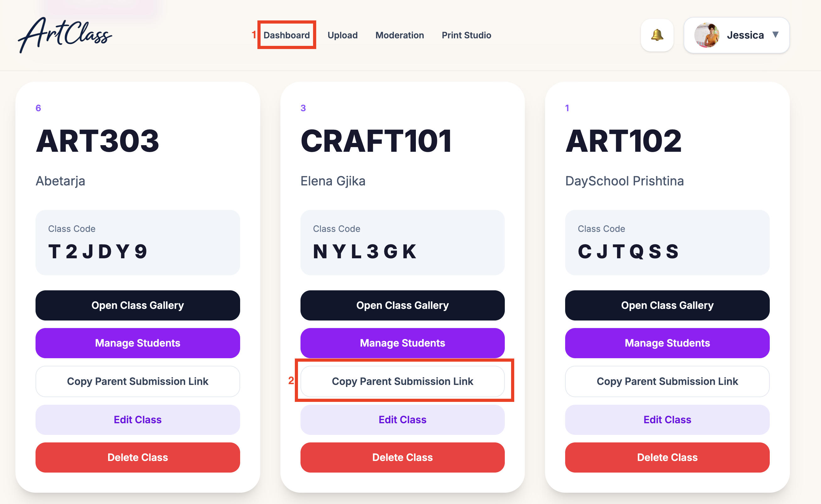Manage Students in ART102 class
This screenshot has width=821, height=504.
(x=667, y=343)
